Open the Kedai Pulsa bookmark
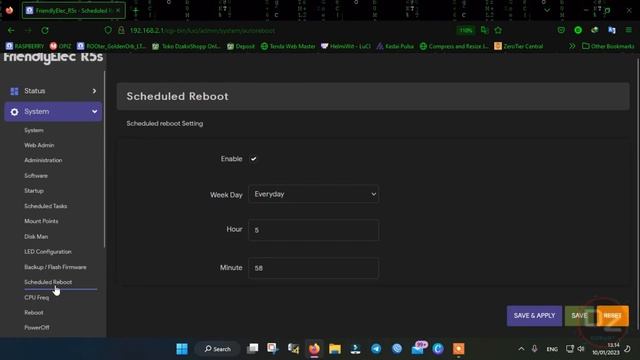Viewport: 640px width, 360px height. tap(395, 46)
